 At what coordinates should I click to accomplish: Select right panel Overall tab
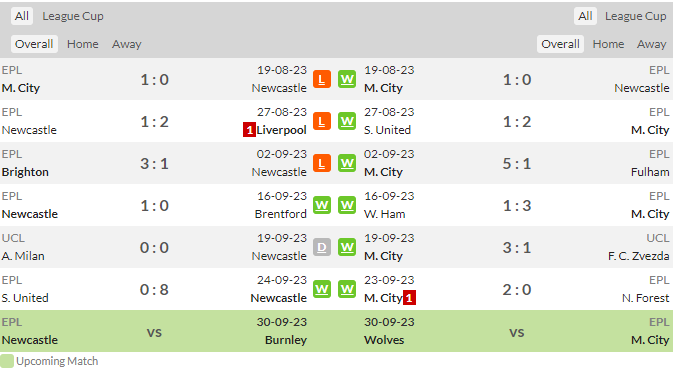(x=560, y=44)
